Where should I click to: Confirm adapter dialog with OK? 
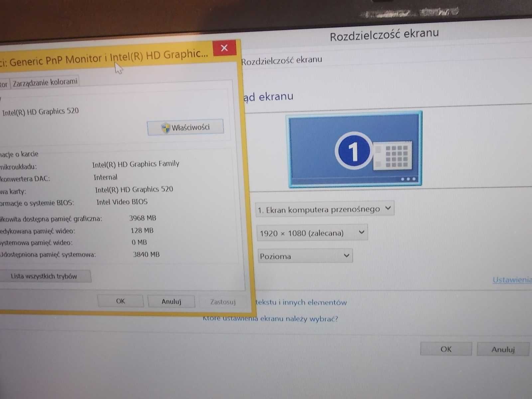pos(120,301)
